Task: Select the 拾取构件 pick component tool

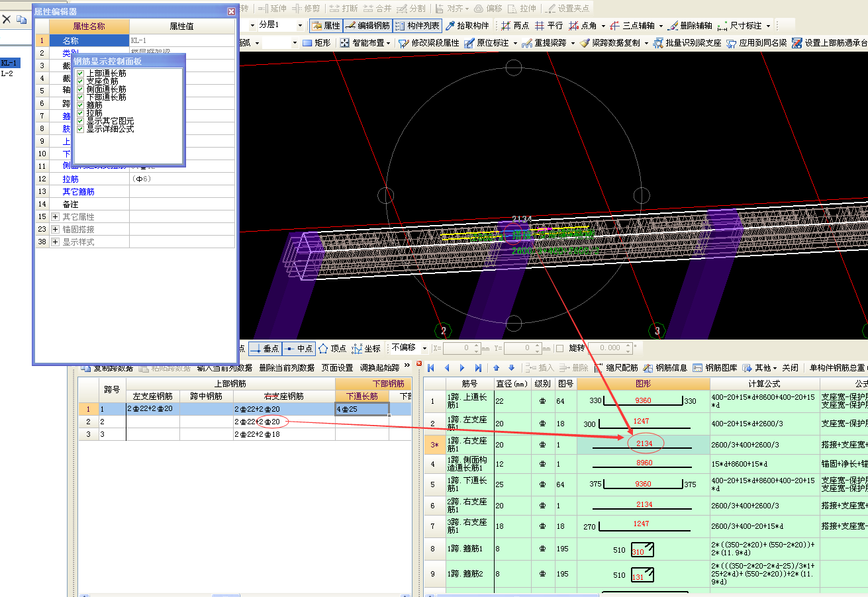Action: 467,26
